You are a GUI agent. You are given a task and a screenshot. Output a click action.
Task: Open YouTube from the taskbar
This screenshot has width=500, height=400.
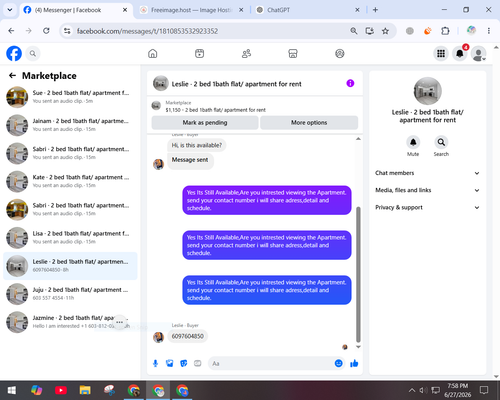[x=61, y=390]
